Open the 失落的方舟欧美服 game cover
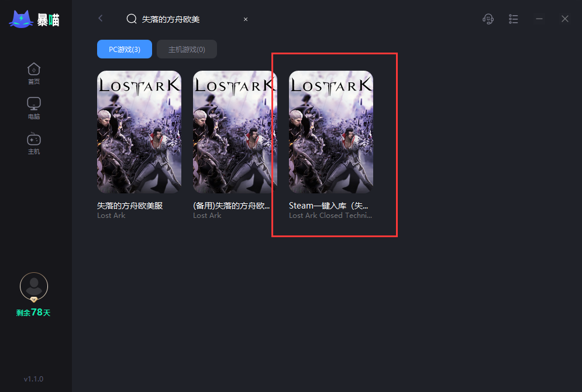Viewport: 582px width, 392px height. click(139, 132)
